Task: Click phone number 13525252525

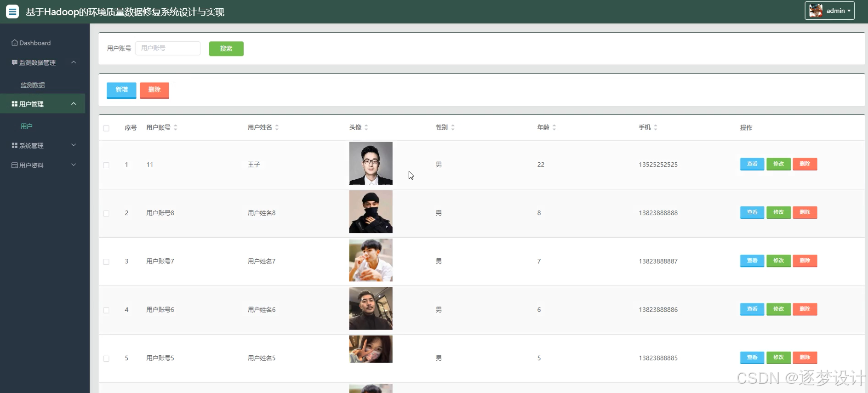Action: point(658,165)
